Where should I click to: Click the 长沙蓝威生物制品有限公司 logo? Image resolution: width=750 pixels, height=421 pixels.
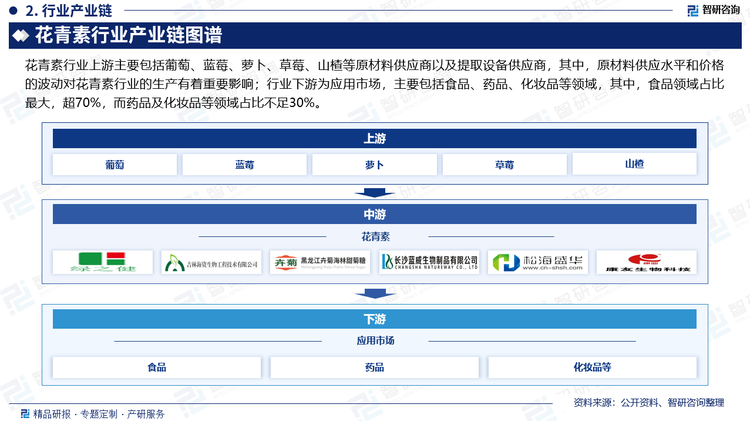(x=429, y=262)
